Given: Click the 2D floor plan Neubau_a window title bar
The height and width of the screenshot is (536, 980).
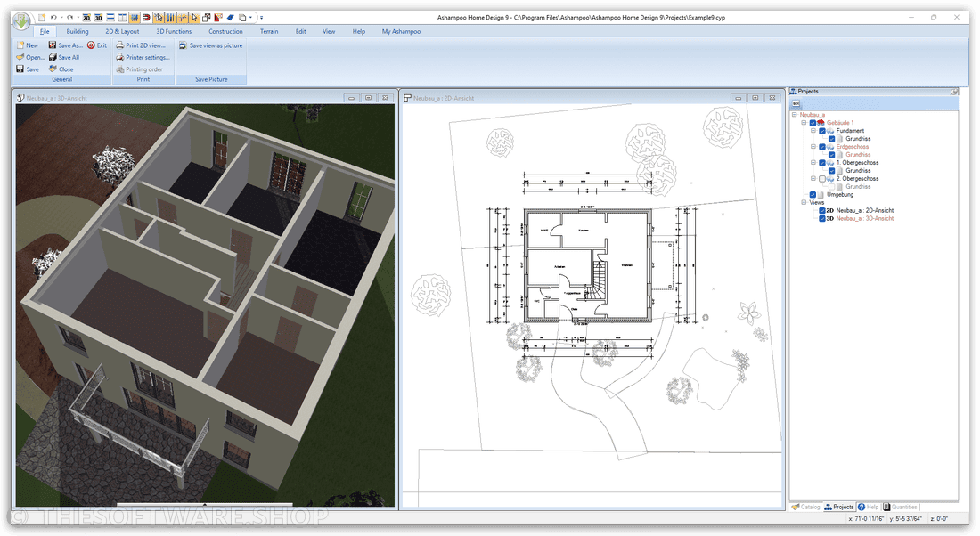Looking at the screenshot, I should 593,98.
